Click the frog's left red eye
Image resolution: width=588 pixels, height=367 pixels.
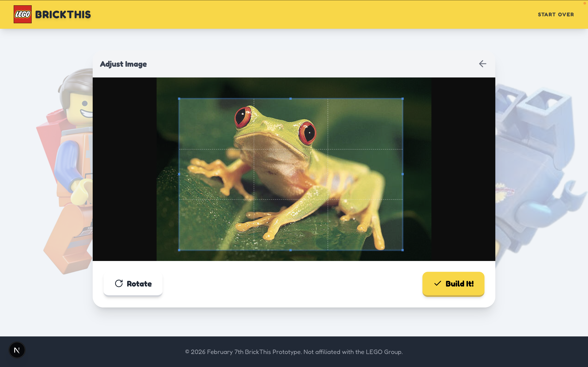click(243, 117)
